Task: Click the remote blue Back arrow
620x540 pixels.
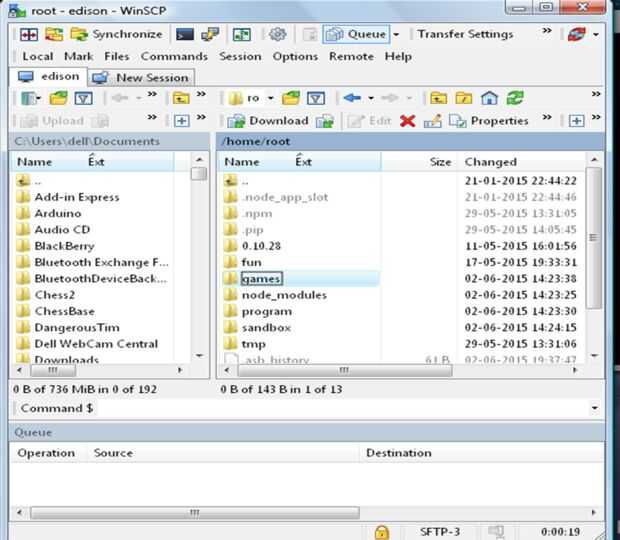Action: click(x=352, y=98)
